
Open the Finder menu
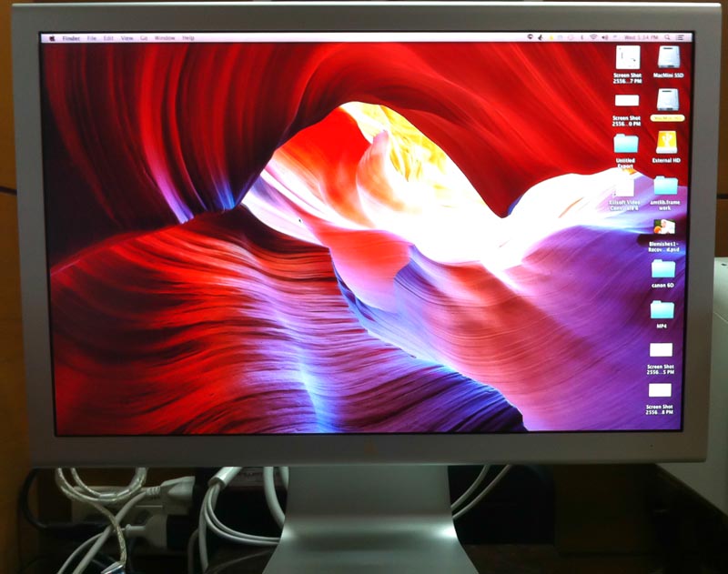click(71, 38)
